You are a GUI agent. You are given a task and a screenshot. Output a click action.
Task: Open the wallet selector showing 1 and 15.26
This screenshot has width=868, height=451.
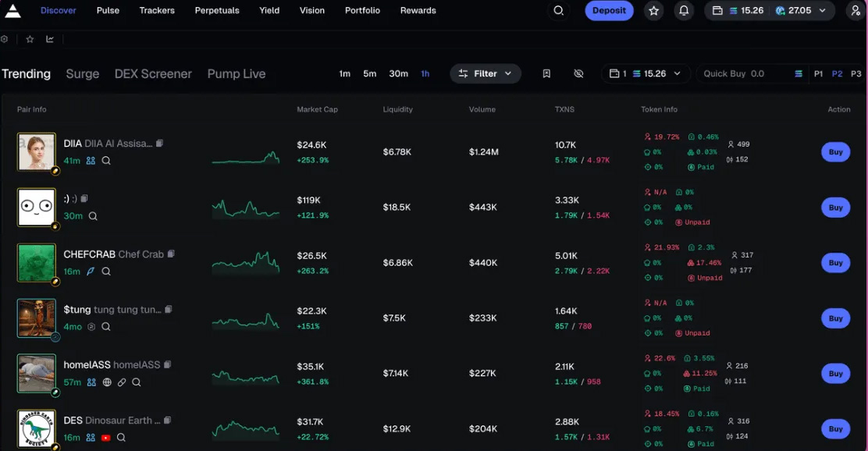click(645, 73)
